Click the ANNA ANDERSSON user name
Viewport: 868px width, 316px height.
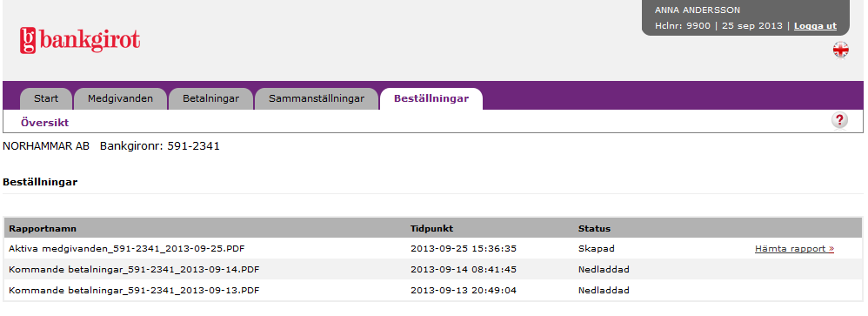pos(698,10)
